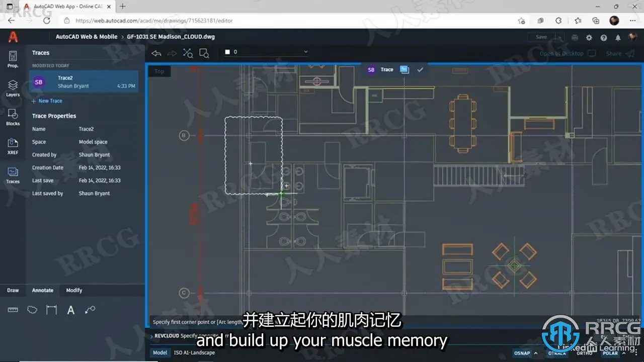
Task: Open the layer 0 dropdown
Action: [267, 52]
